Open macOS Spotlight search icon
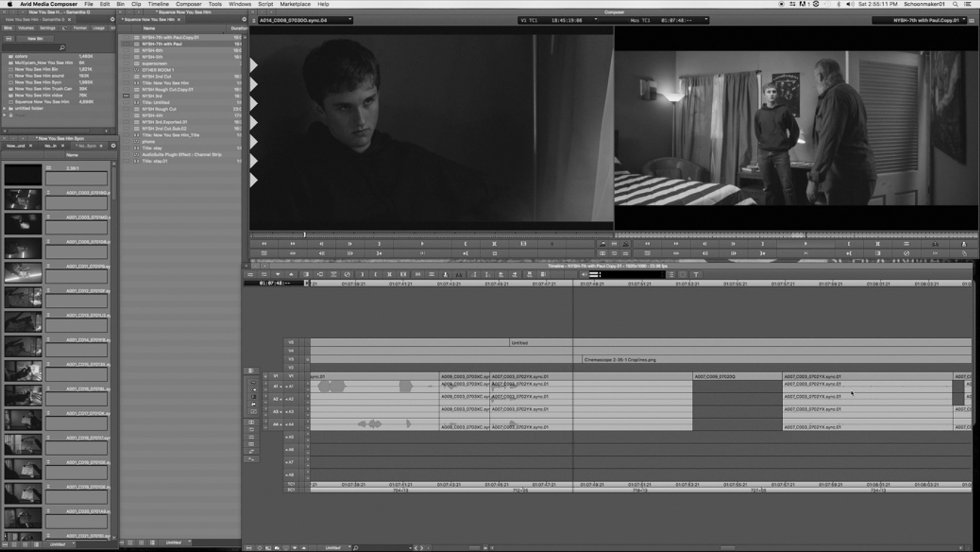This screenshot has width=980, height=552. 955,4
